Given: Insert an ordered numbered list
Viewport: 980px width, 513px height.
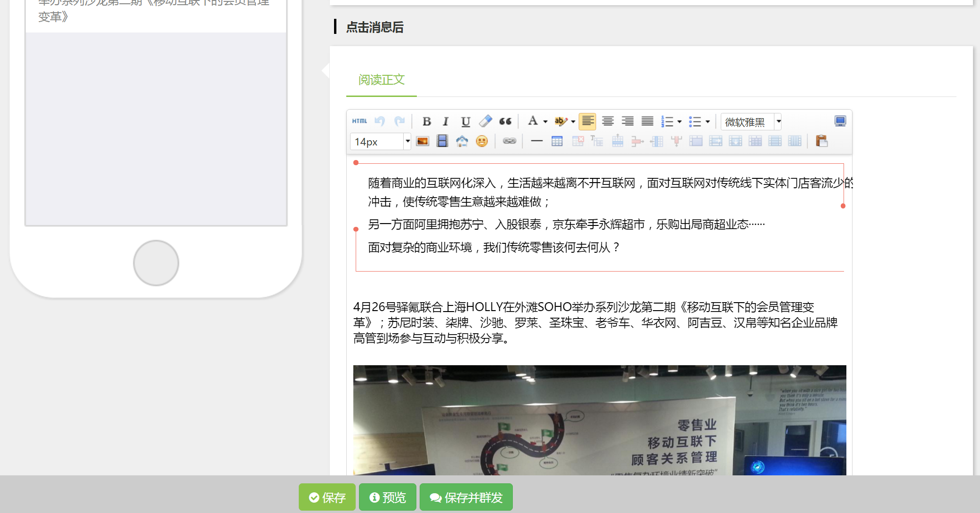Looking at the screenshot, I should pos(667,121).
